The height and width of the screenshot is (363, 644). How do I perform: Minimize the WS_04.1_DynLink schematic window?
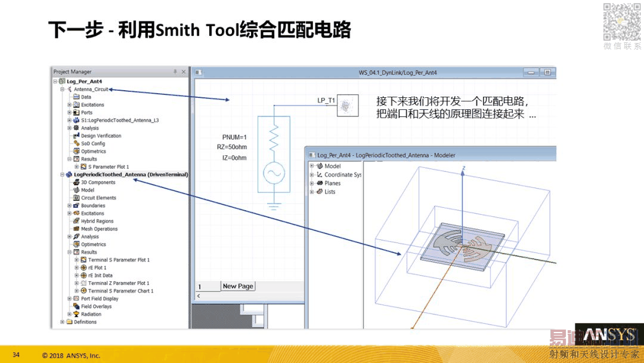[531, 72]
